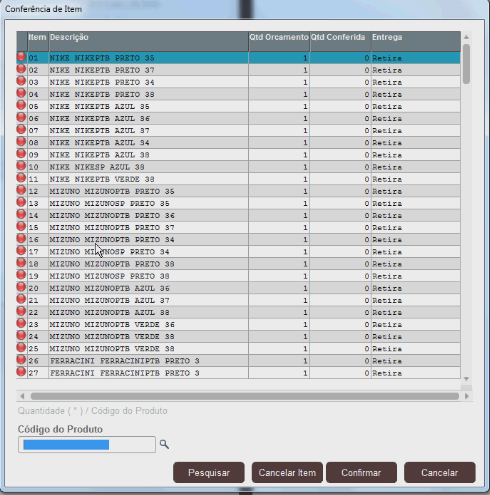Click the red status dot of item 12

pos(21,190)
